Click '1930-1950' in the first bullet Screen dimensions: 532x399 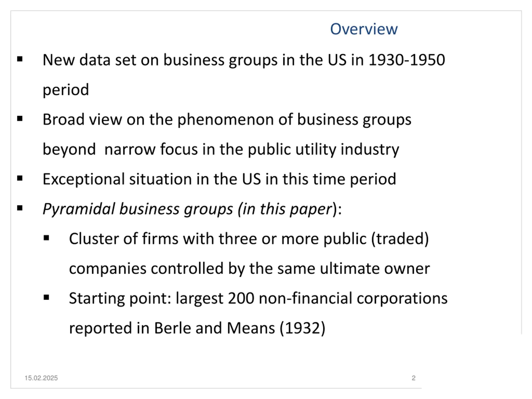[x=407, y=60]
